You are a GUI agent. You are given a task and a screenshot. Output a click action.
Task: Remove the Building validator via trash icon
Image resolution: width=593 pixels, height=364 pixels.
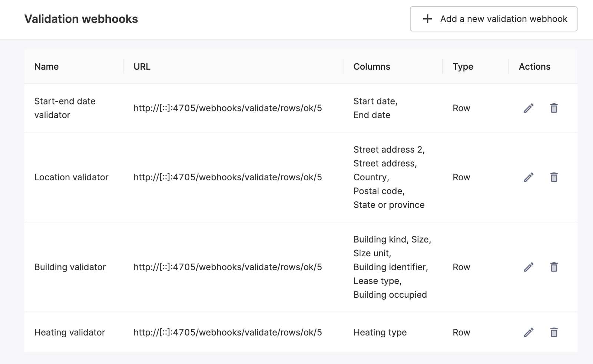click(x=554, y=267)
